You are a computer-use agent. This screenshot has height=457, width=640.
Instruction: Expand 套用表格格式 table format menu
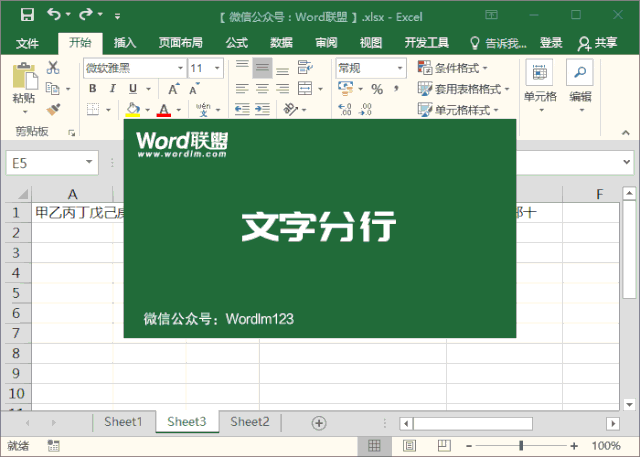pos(463,89)
